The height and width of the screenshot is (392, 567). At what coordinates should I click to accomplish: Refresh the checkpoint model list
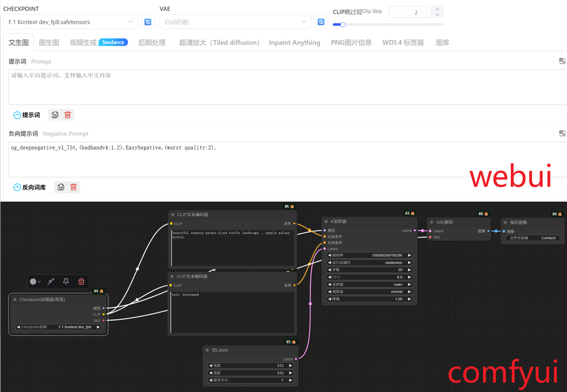click(148, 22)
